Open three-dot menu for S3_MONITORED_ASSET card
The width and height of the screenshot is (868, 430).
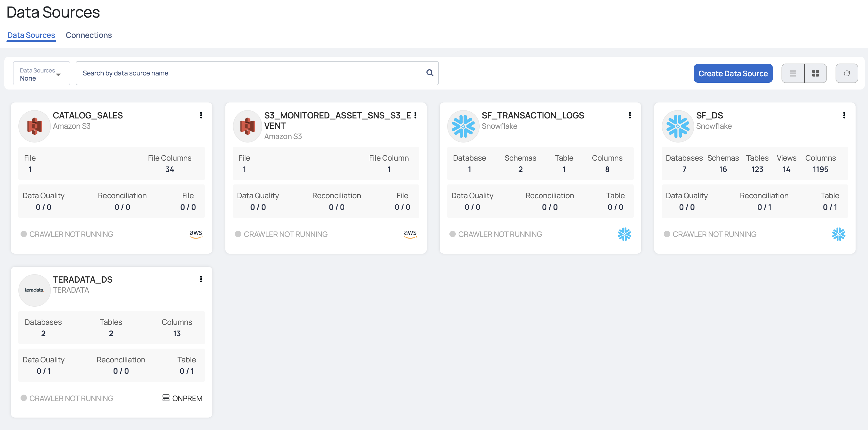point(415,115)
